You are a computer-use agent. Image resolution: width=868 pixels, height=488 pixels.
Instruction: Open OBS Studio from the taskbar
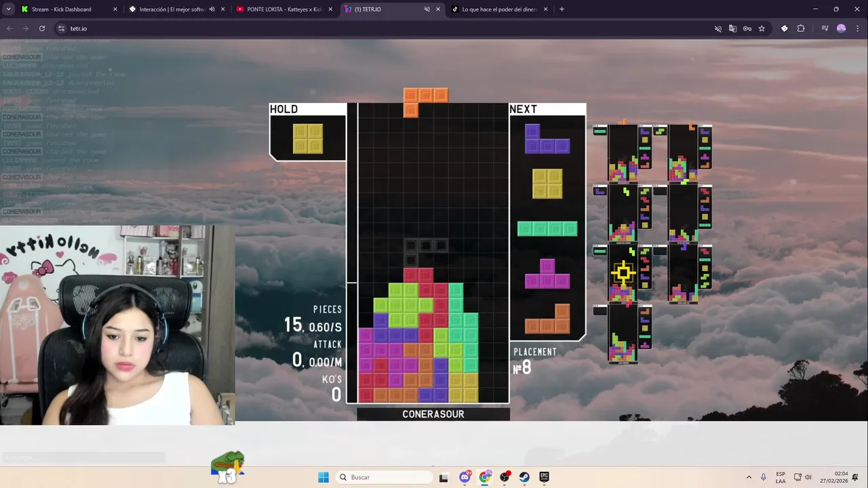[x=505, y=477]
